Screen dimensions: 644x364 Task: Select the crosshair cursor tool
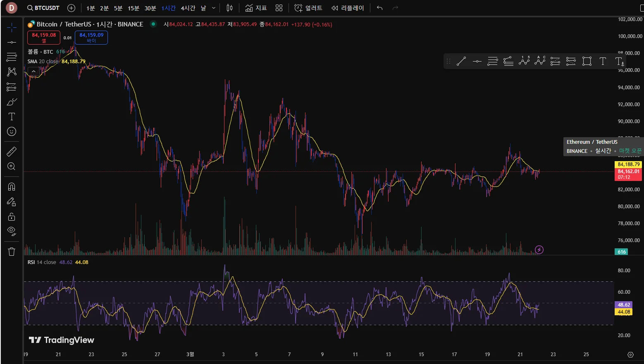12,28
